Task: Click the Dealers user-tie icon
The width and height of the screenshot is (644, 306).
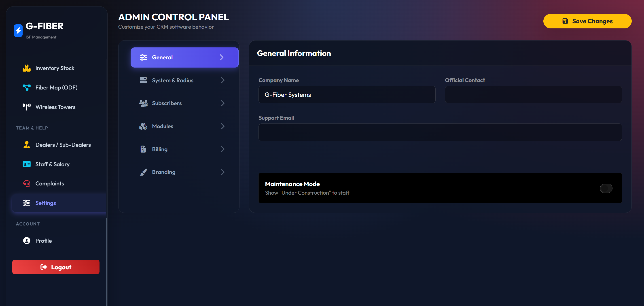Action: pyautogui.click(x=27, y=145)
